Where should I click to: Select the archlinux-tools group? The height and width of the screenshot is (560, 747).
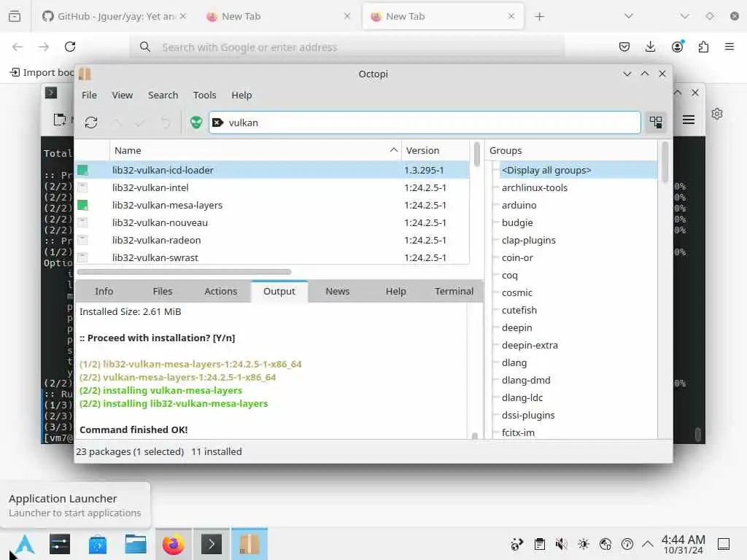pyautogui.click(x=534, y=187)
